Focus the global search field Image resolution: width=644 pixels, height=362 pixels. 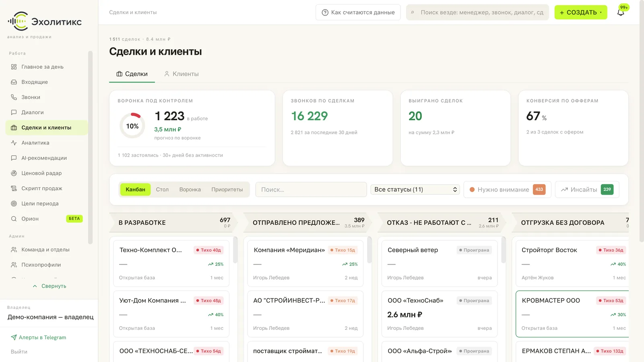(477, 12)
